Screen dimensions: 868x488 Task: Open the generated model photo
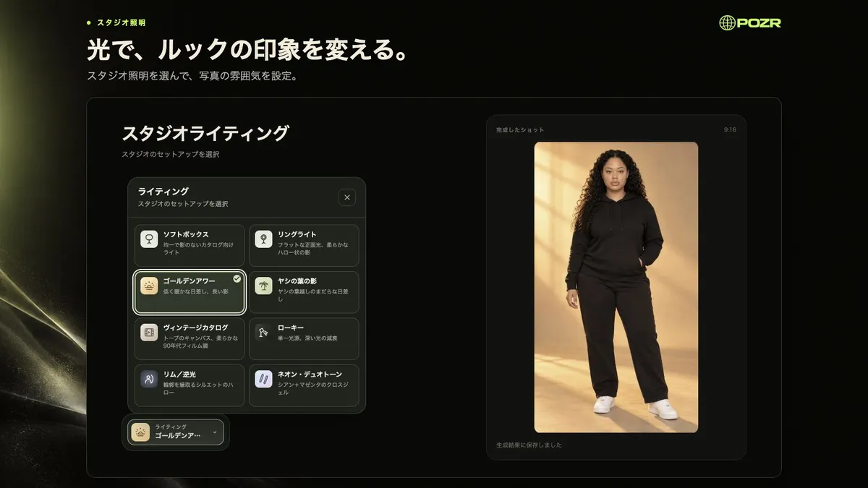(x=616, y=287)
